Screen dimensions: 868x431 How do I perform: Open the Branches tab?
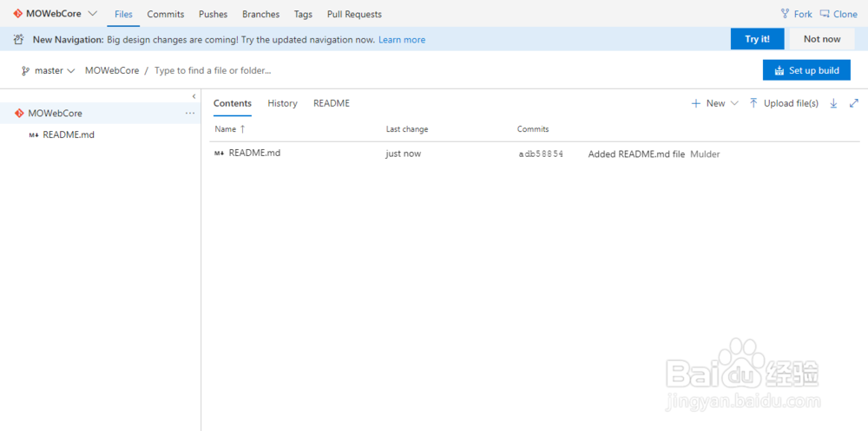tap(260, 15)
